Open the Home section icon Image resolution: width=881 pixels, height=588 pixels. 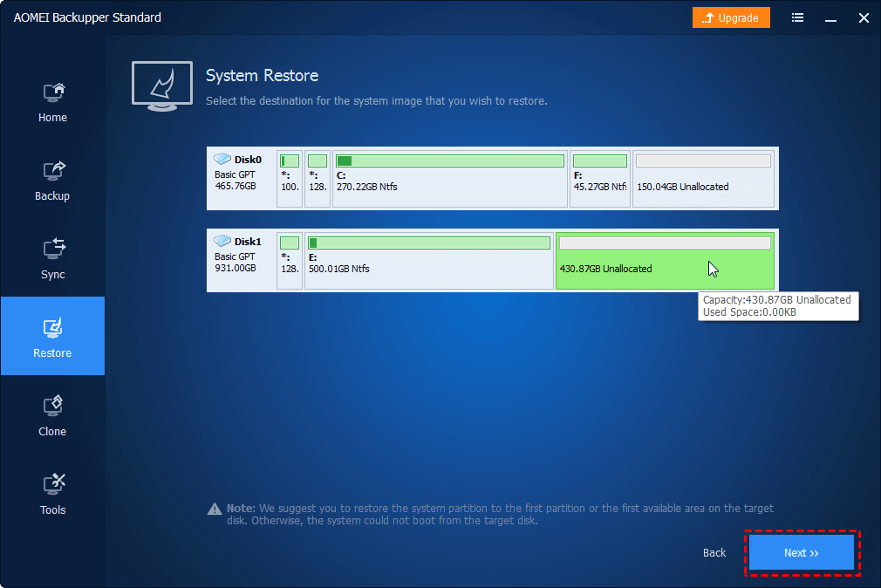coord(53,92)
